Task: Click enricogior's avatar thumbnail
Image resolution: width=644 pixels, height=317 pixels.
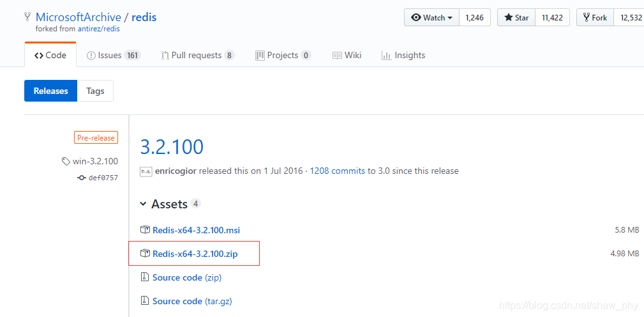Action: point(146,171)
